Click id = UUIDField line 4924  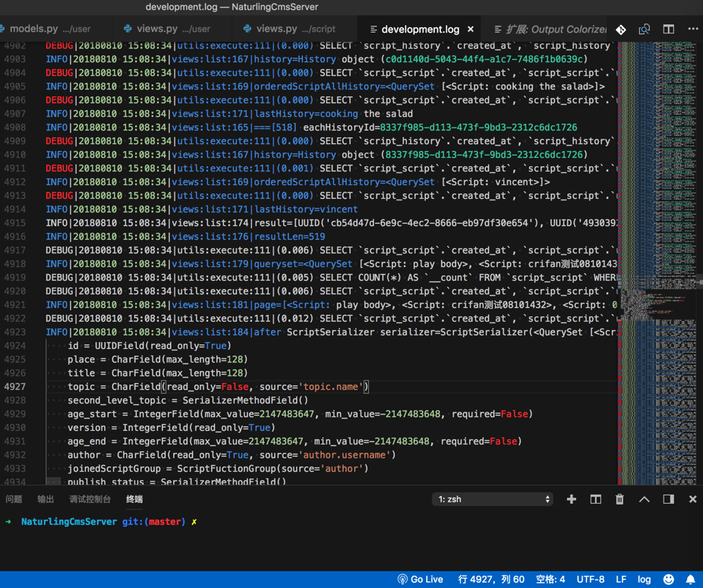pos(150,345)
